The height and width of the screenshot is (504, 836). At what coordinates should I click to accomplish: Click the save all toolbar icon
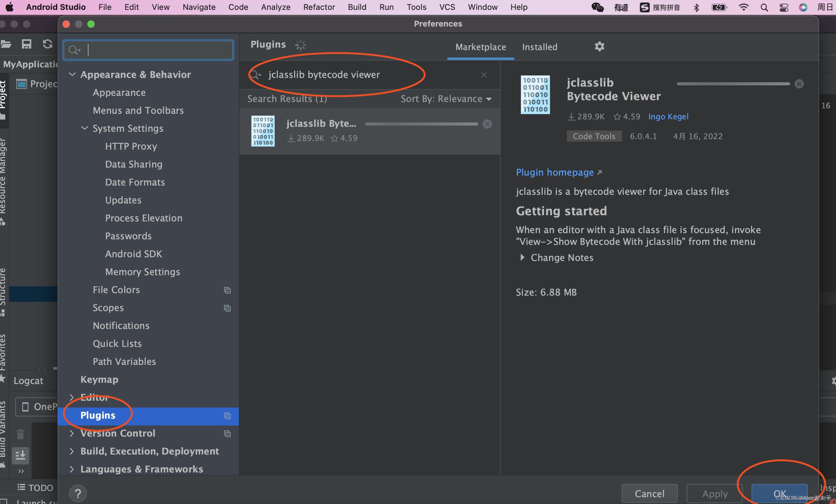pos(27,44)
